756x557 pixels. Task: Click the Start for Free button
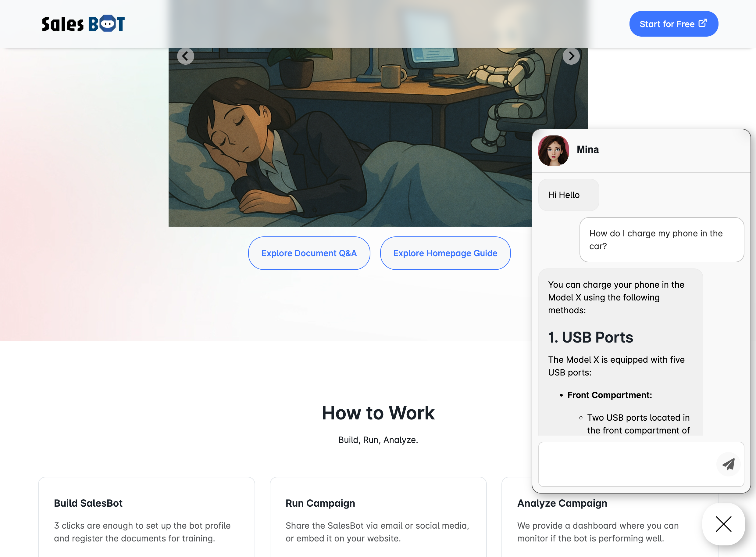coord(673,24)
